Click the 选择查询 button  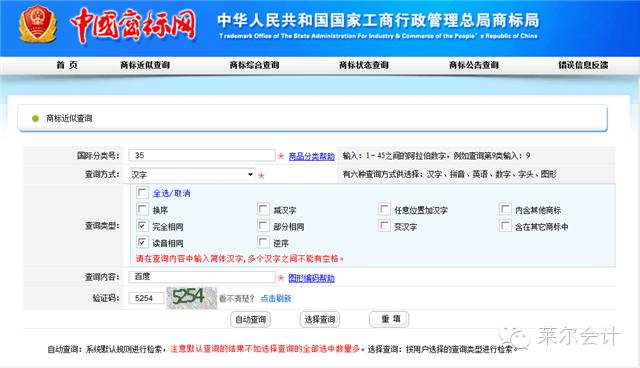tap(320, 319)
